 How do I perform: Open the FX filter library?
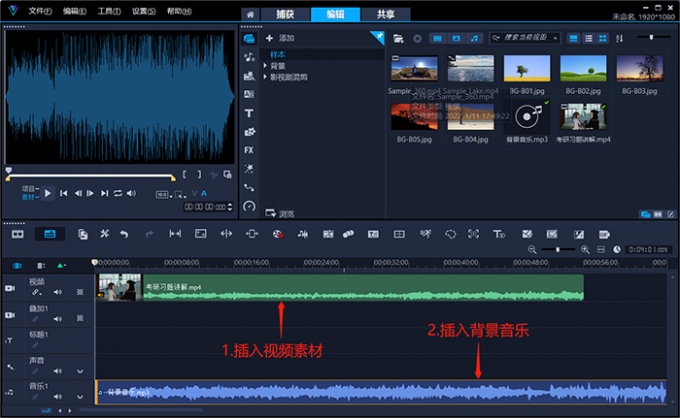[249, 149]
